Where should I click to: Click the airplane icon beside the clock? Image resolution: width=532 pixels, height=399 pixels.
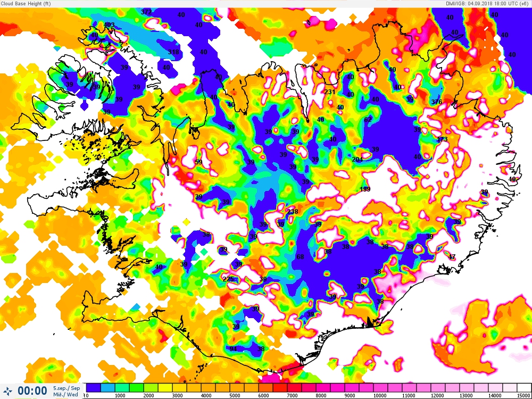click(x=8, y=390)
